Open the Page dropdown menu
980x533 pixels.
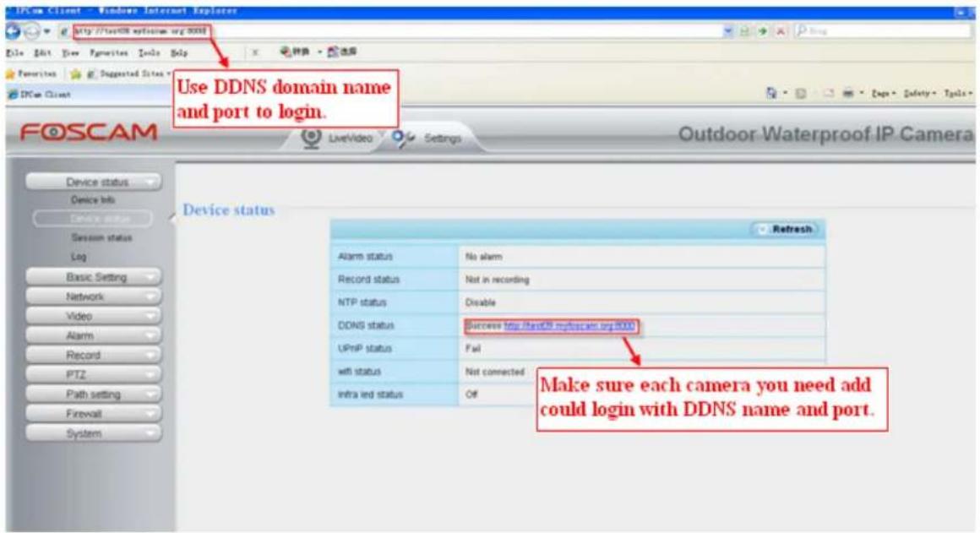click(884, 94)
